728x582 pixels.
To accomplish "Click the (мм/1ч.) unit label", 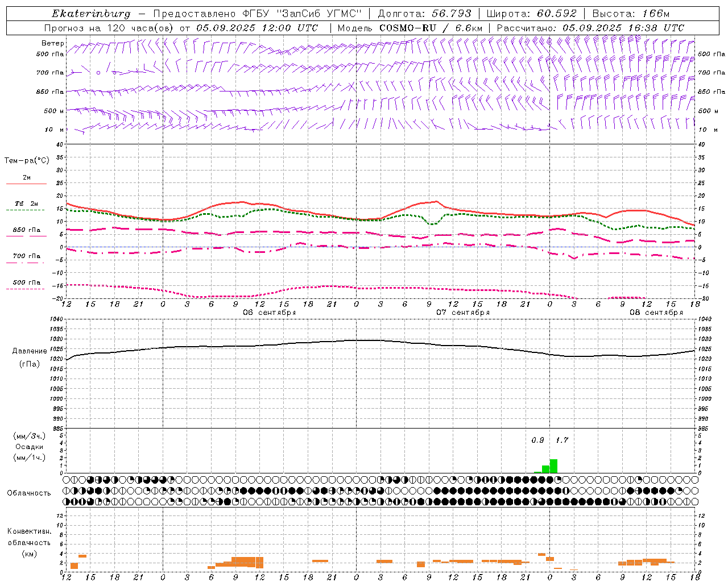I will [29, 458].
